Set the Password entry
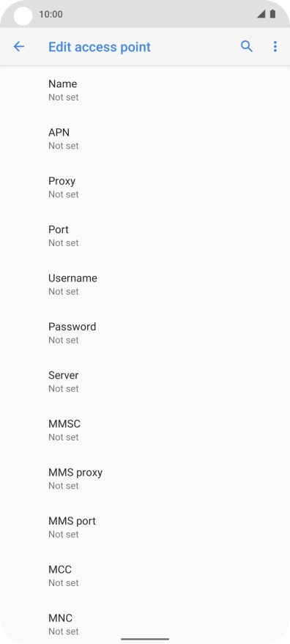 (x=145, y=333)
